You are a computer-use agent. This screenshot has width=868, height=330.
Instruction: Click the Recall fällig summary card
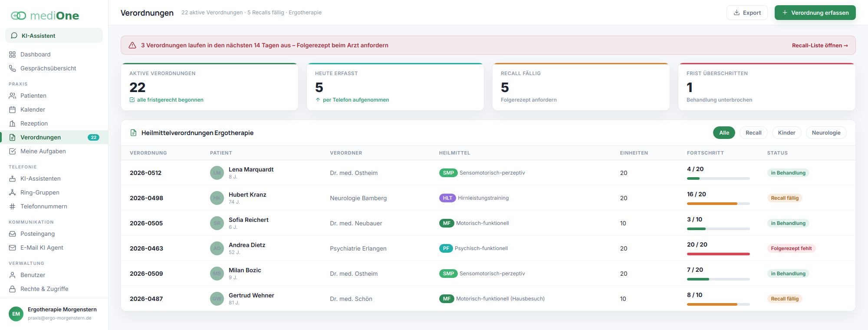pos(581,86)
